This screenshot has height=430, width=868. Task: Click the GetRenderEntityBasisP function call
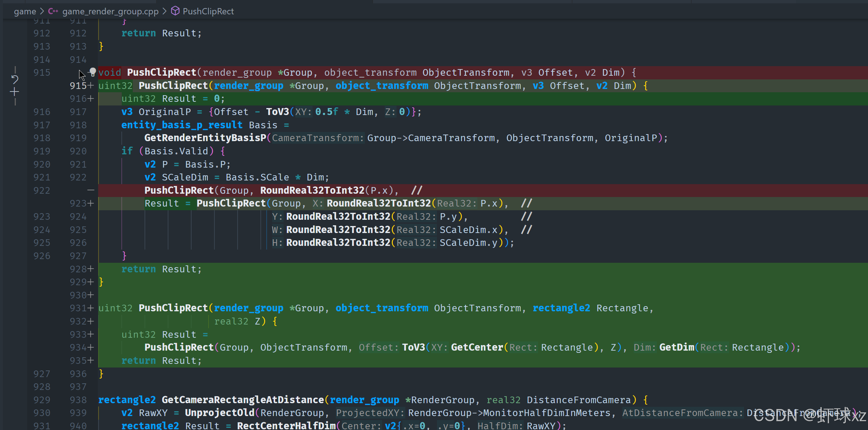(205, 138)
